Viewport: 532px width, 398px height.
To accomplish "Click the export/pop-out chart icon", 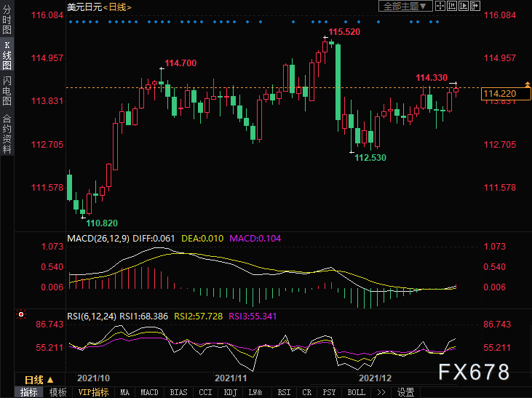I will [475, 6].
